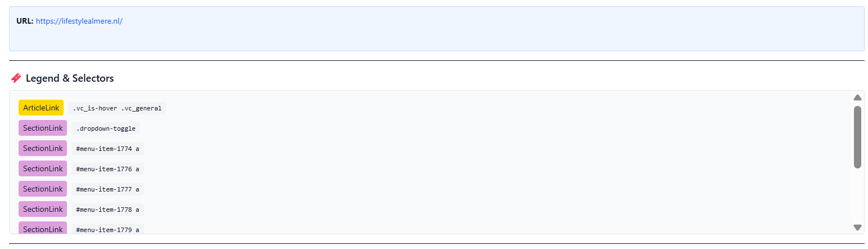Image resolution: width=868 pixels, height=249 pixels.
Task: Click the #menu-item-1778 a selector
Action: [x=107, y=210]
